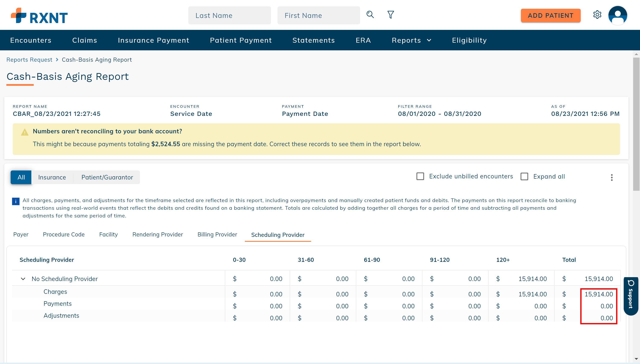Click the Charges 120+ value 15,914.00

tap(532, 294)
